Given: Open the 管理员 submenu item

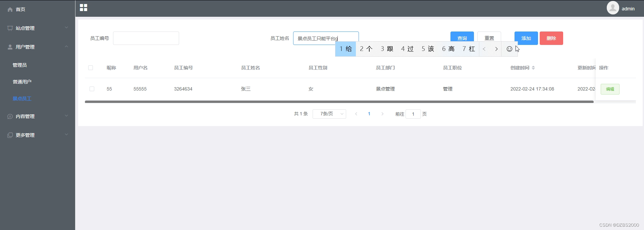Looking at the screenshot, I should (x=20, y=65).
